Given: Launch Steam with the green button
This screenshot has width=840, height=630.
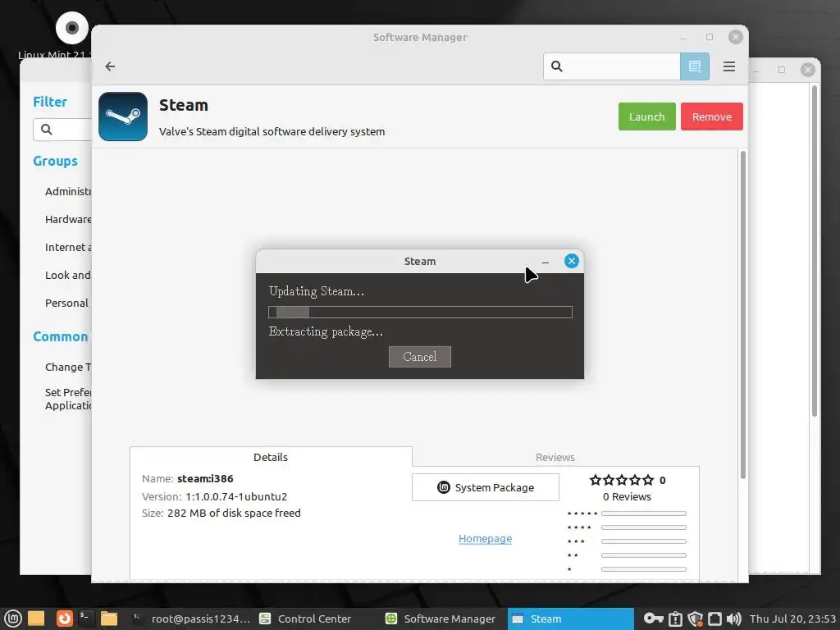Looking at the screenshot, I should tap(646, 116).
